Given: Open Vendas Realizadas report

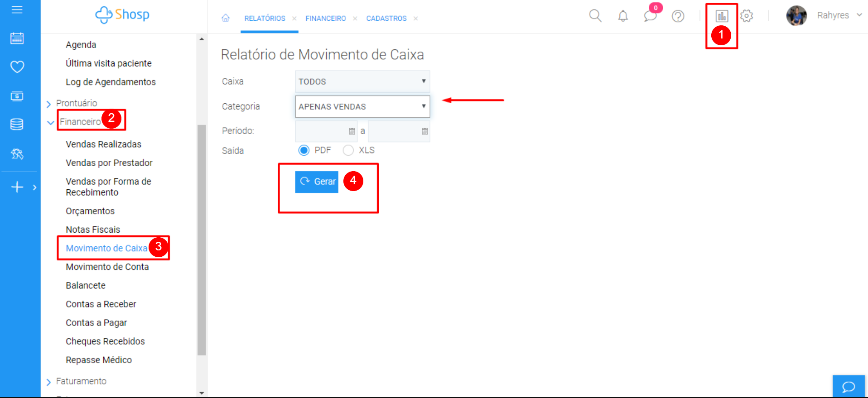Looking at the screenshot, I should coord(103,144).
